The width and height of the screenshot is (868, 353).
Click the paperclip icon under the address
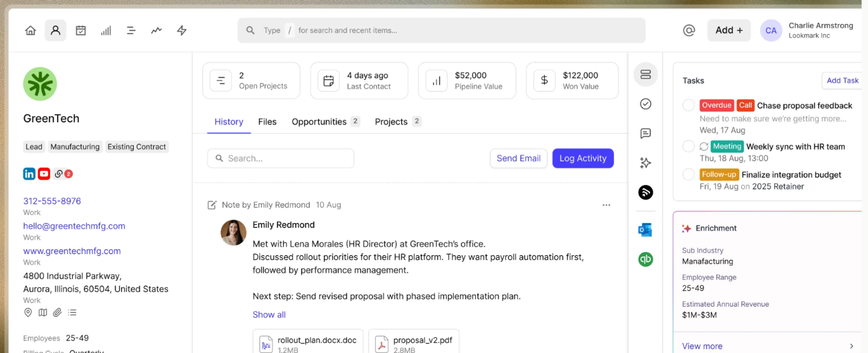pos(57,312)
